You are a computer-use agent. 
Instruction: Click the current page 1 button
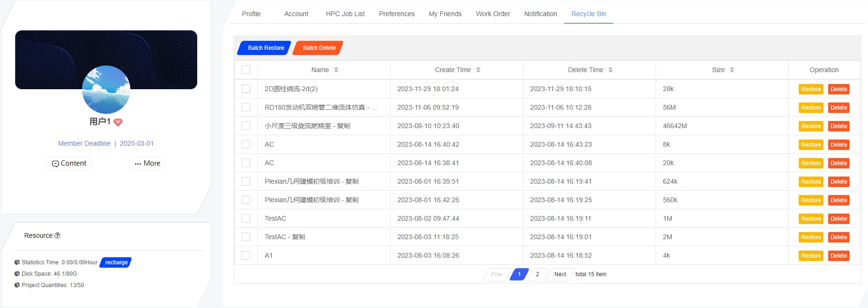519,274
